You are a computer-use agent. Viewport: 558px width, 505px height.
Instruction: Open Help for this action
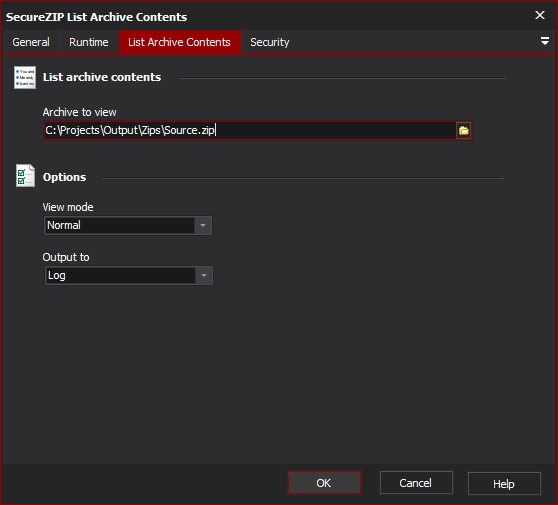[504, 484]
